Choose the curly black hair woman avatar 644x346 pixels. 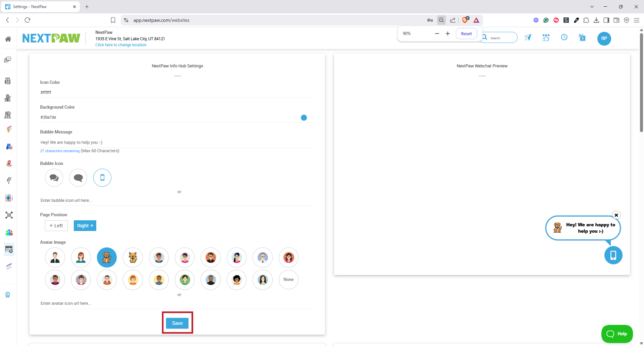(236, 280)
